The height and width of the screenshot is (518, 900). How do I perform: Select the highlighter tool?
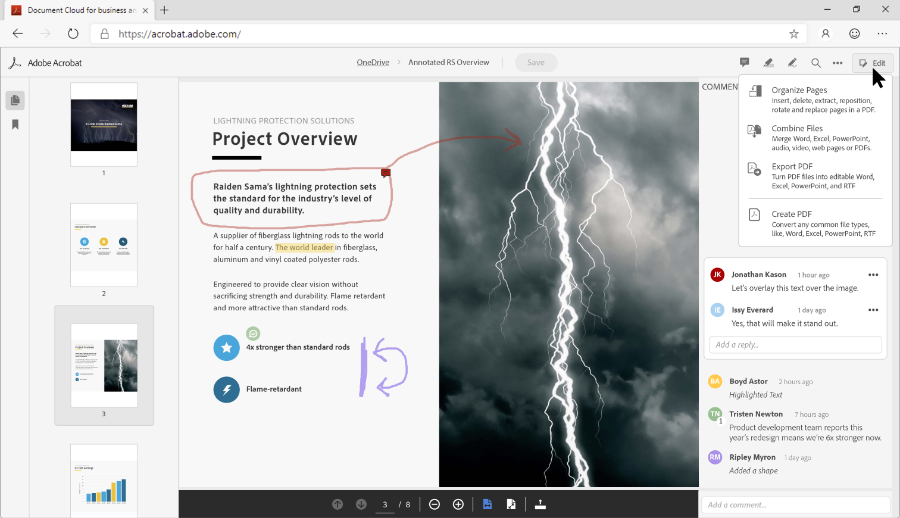point(768,63)
